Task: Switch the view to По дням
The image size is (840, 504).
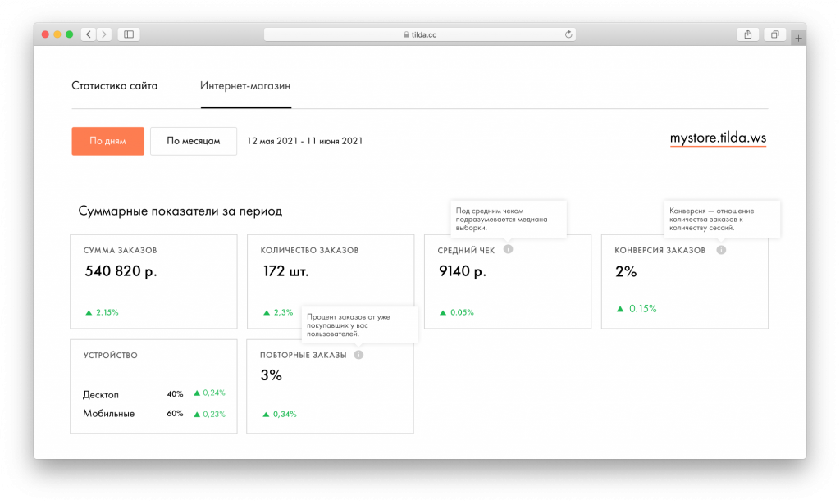Action: (x=107, y=141)
